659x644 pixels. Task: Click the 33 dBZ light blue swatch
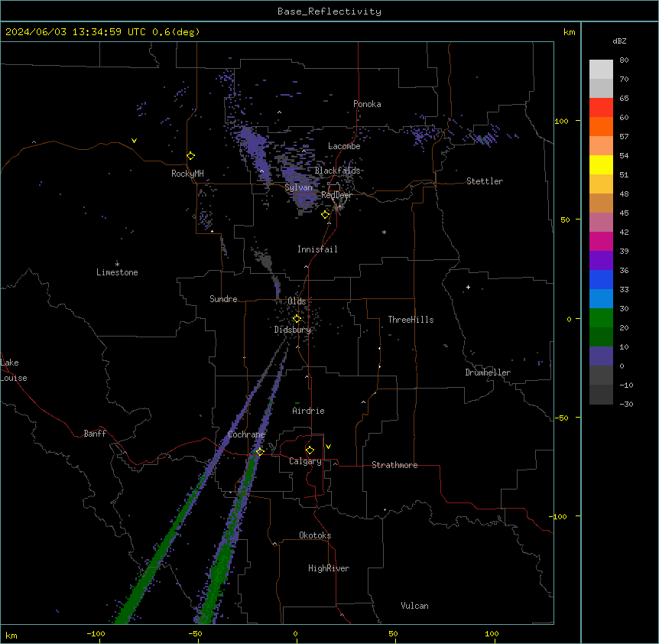[601, 298]
